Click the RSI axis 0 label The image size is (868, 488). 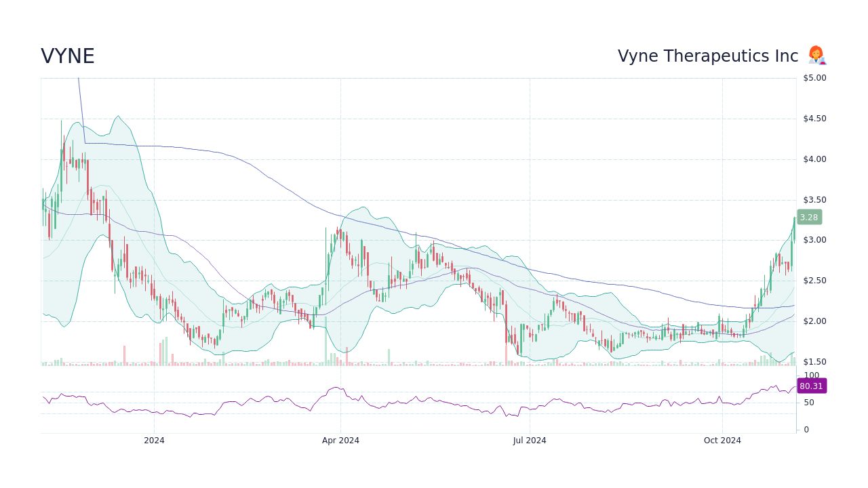(x=806, y=430)
